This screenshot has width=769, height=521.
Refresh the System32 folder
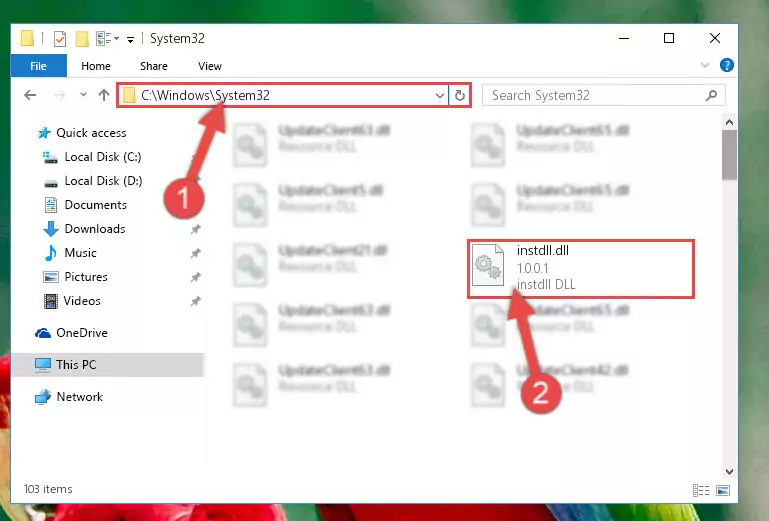460,95
